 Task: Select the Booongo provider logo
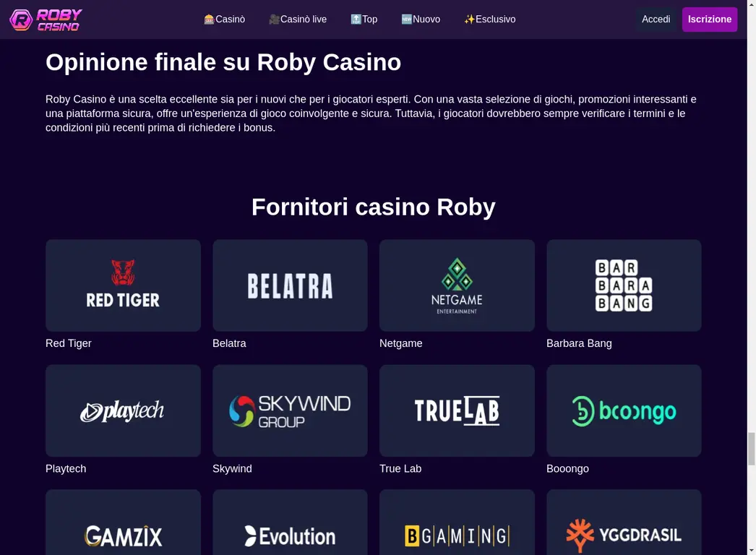[x=624, y=410]
